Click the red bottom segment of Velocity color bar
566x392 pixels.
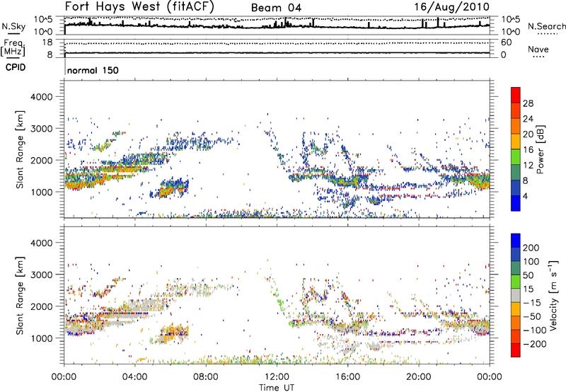point(516,350)
